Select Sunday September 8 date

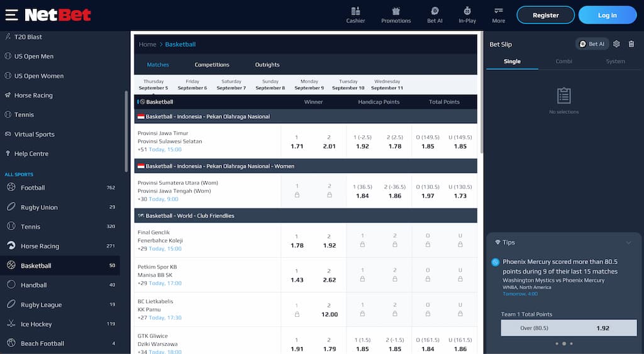click(x=270, y=85)
